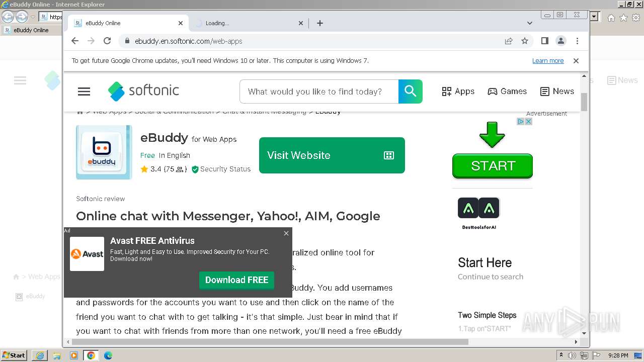Click Chrome's forward arrow button
644x362 pixels.
[91, 41]
